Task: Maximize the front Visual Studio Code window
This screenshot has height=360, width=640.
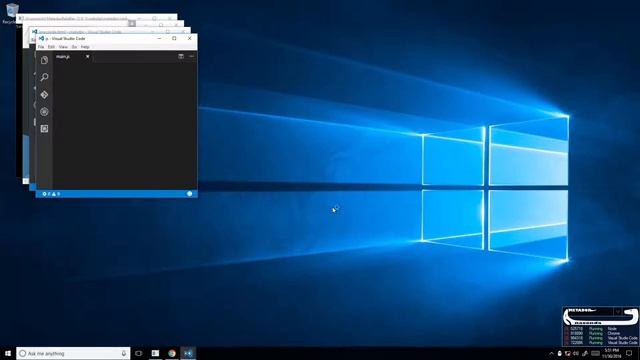Action: pyautogui.click(x=174, y=38)
